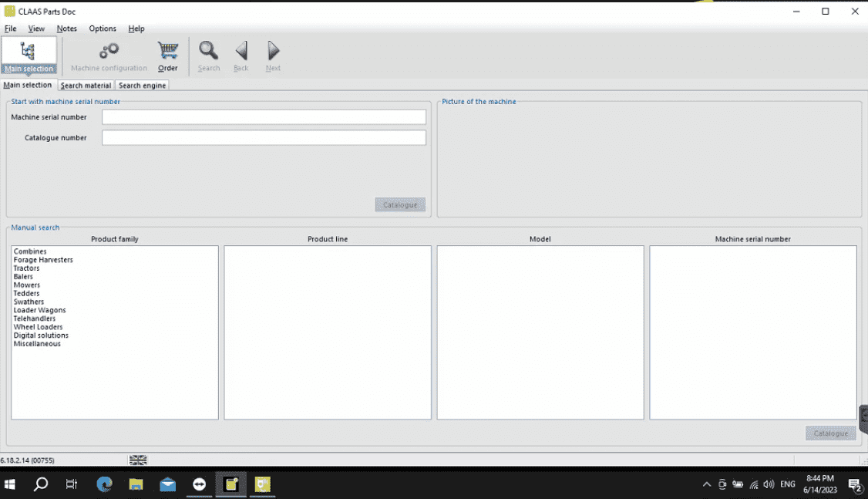The height and width of the screenshot is (499, 868).
Task: Open the Help menu
Action: tap(136, 29)
